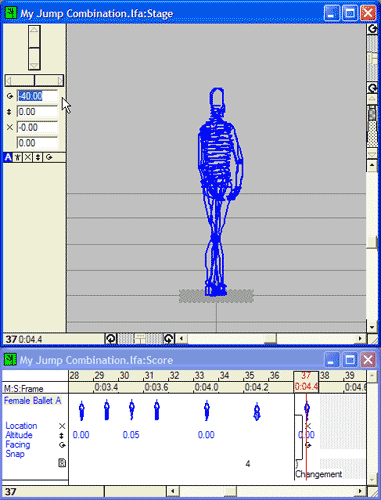Click the right rotate view icon on Stage bottom bar

169,339
